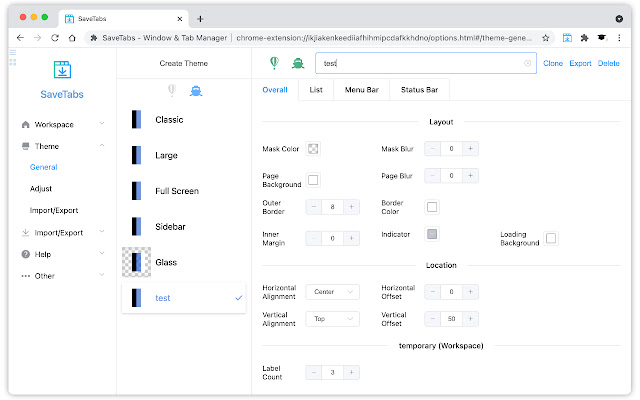Increase the Mask Blur value
This screenshot has height=400, width=640.
pyautogui.click(x=470, y=149)
